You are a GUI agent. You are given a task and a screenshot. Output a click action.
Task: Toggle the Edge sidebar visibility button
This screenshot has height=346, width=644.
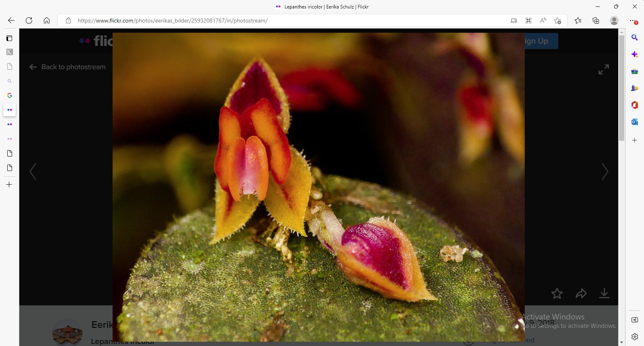(x=634, y=320)
